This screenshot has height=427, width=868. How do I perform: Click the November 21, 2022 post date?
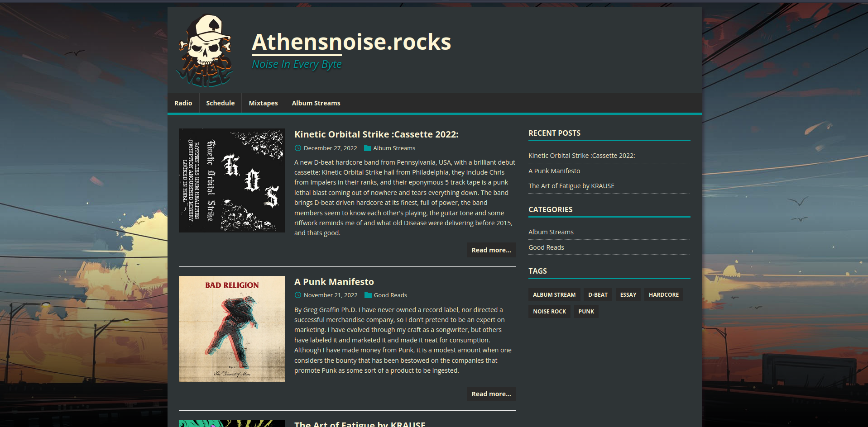click(331, 295)
